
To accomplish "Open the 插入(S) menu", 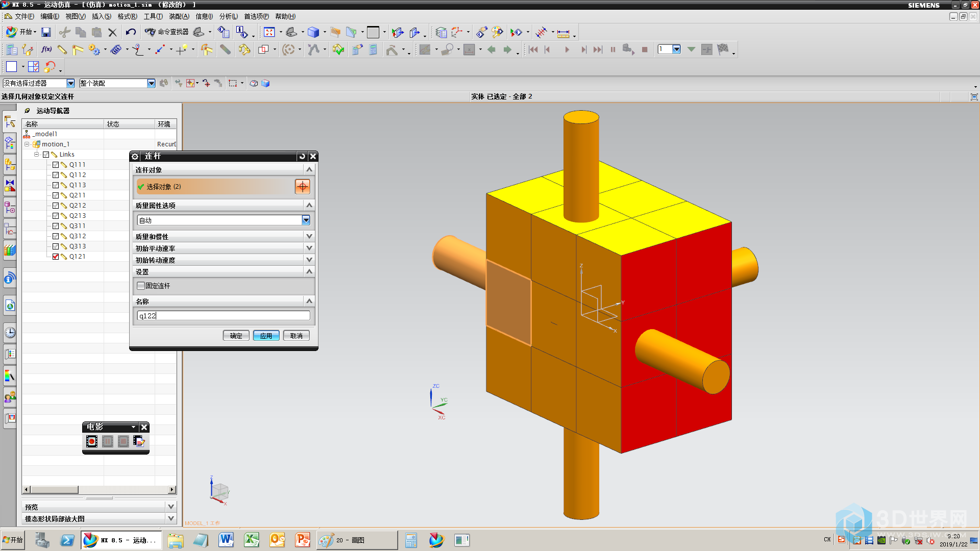I will (x=101, y=16).
